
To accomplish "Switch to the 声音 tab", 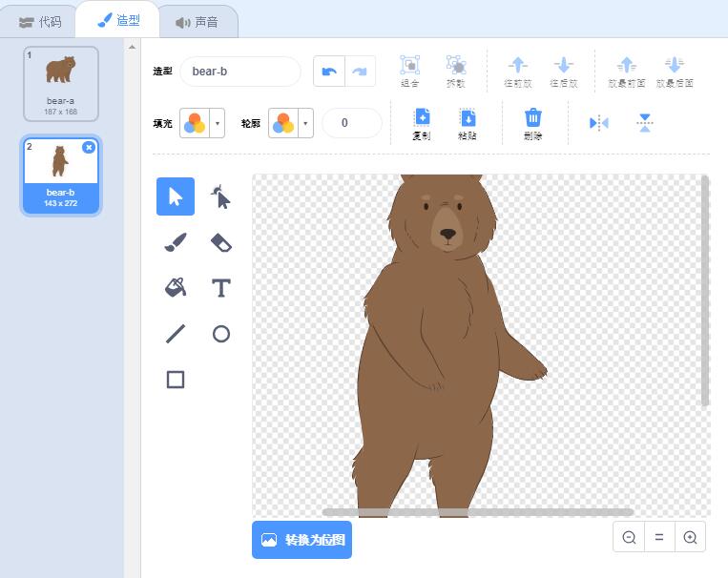I will [x=197, y=22].
